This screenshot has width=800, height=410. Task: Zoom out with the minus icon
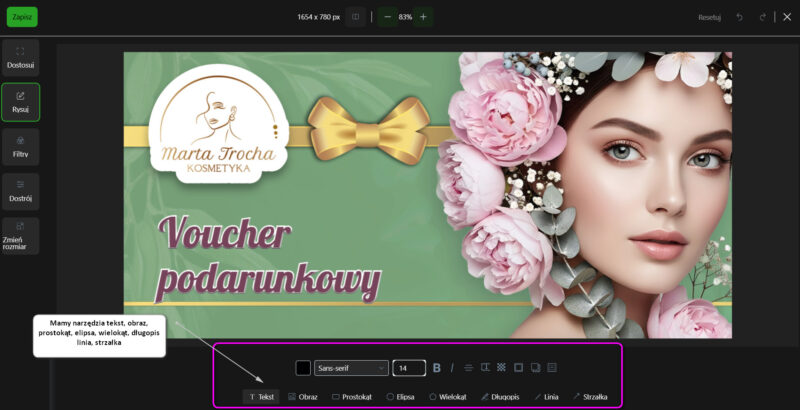(x=387, y=17)
